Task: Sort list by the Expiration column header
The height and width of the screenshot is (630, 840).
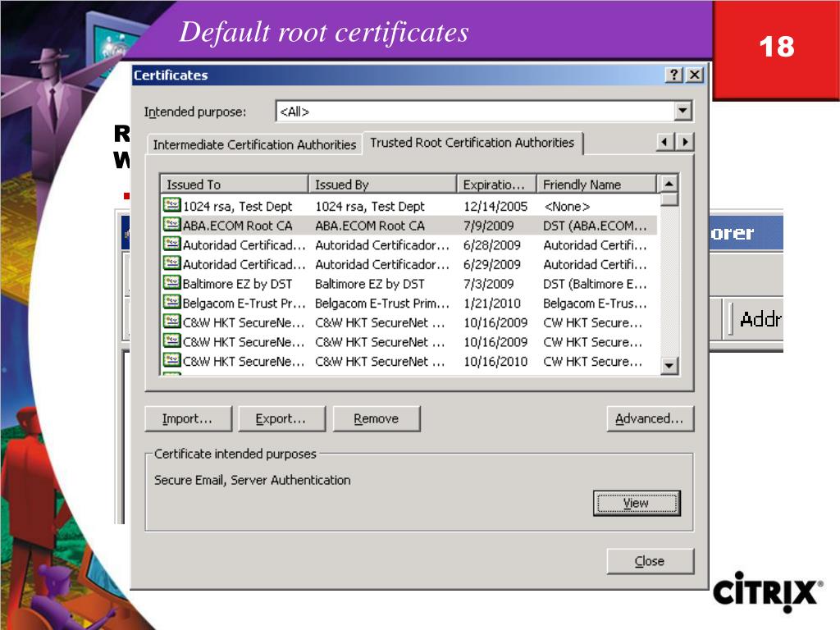Action: coord(496,184)
